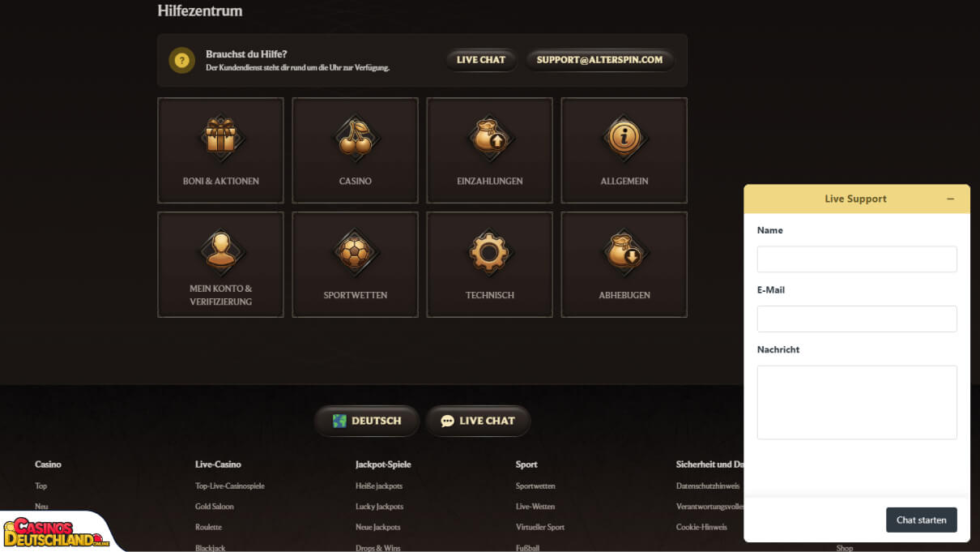Screen dimensions: 980x552
Task: Minimize the Live Support chat widget
Action: (x=951, y=199)
